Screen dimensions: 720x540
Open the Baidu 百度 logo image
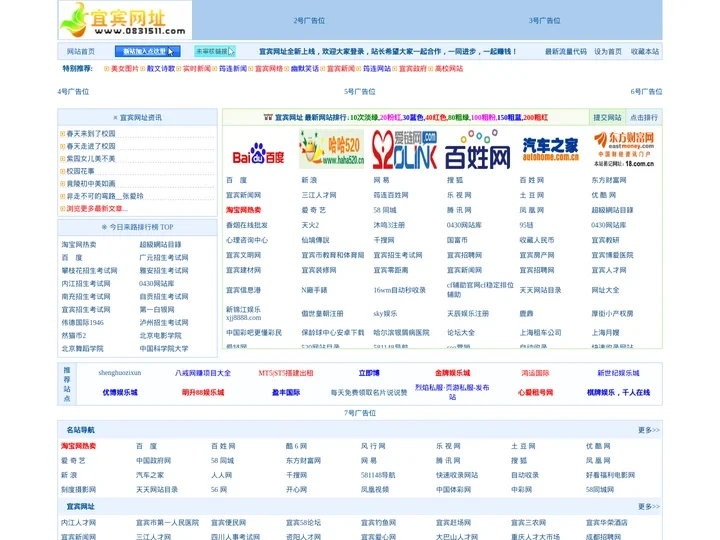[x=259, y=154]
